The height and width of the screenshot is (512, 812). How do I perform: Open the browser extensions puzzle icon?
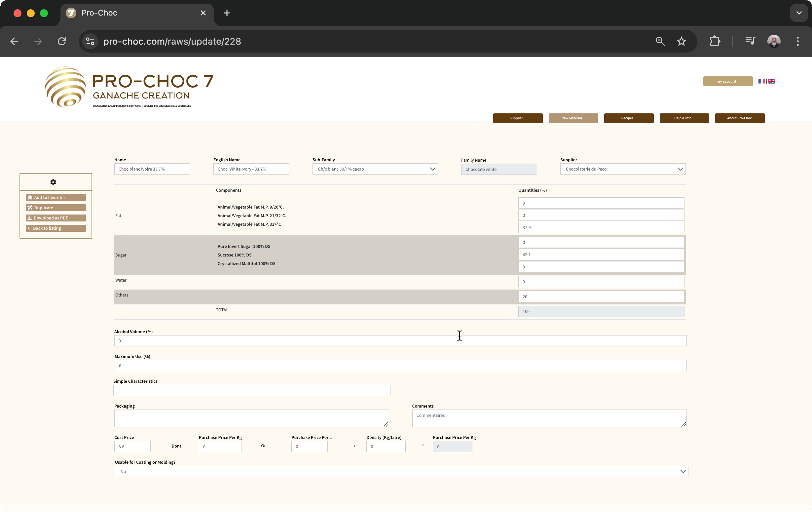715,41
